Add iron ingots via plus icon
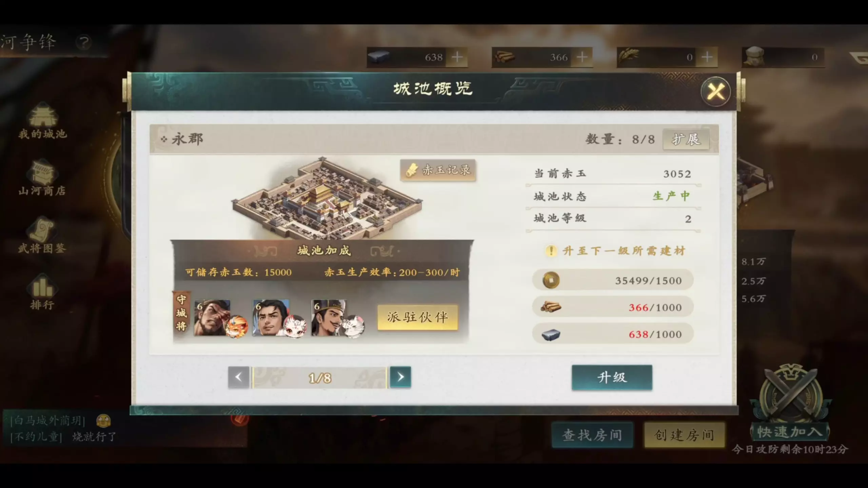868x488 pixels. click(457, 57)
